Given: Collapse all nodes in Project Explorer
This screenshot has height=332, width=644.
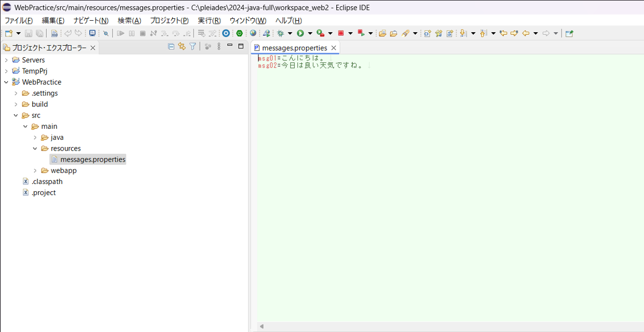Looking at the screenshot, I should click(171, 46).
